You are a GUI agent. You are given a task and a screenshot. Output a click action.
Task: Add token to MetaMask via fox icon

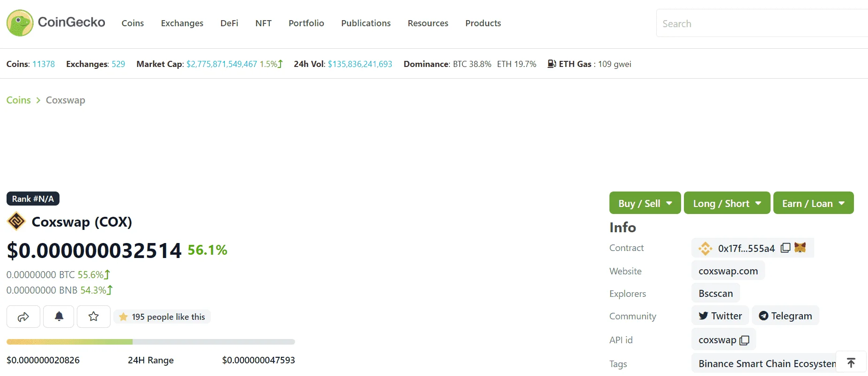point(800,247)
